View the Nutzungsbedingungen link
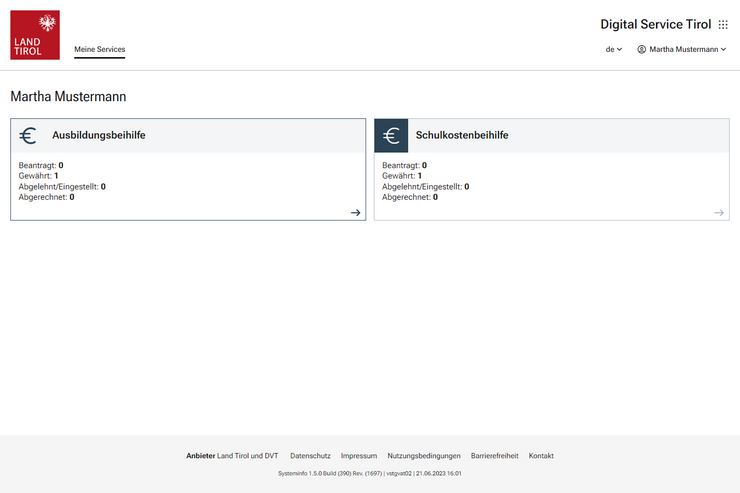740x493 pixels. [424, 456]
